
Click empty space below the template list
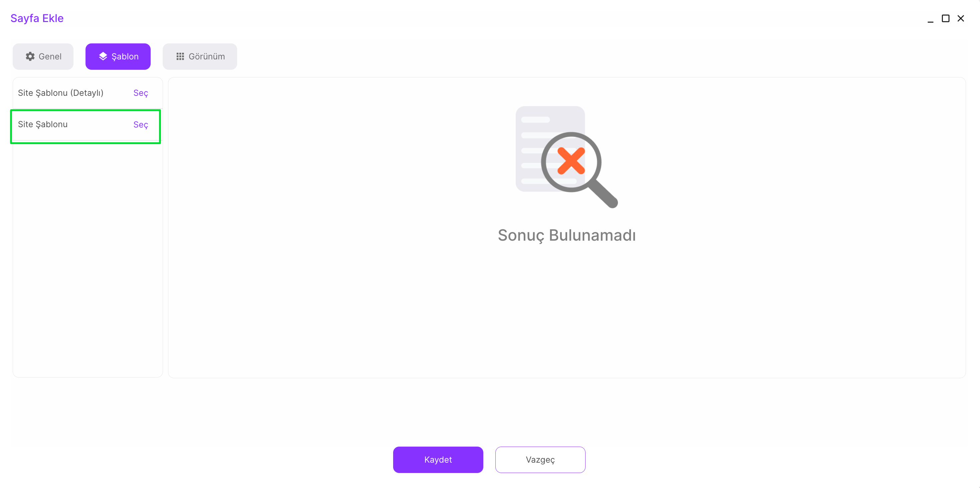click(88, 258)
